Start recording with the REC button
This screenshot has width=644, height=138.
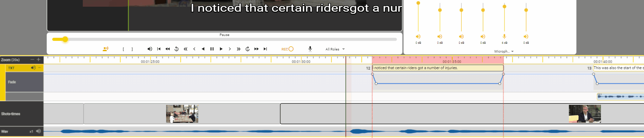point(287,49)
